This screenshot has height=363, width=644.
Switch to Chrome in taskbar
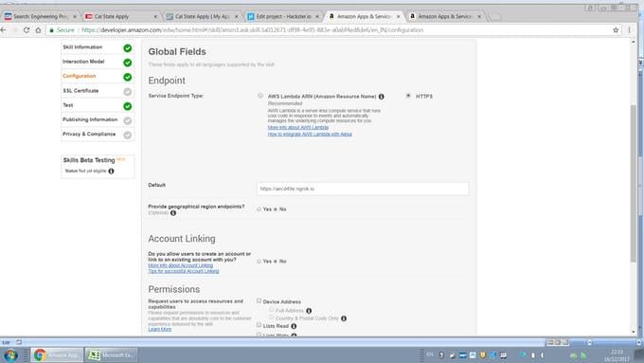pos(56,354)
